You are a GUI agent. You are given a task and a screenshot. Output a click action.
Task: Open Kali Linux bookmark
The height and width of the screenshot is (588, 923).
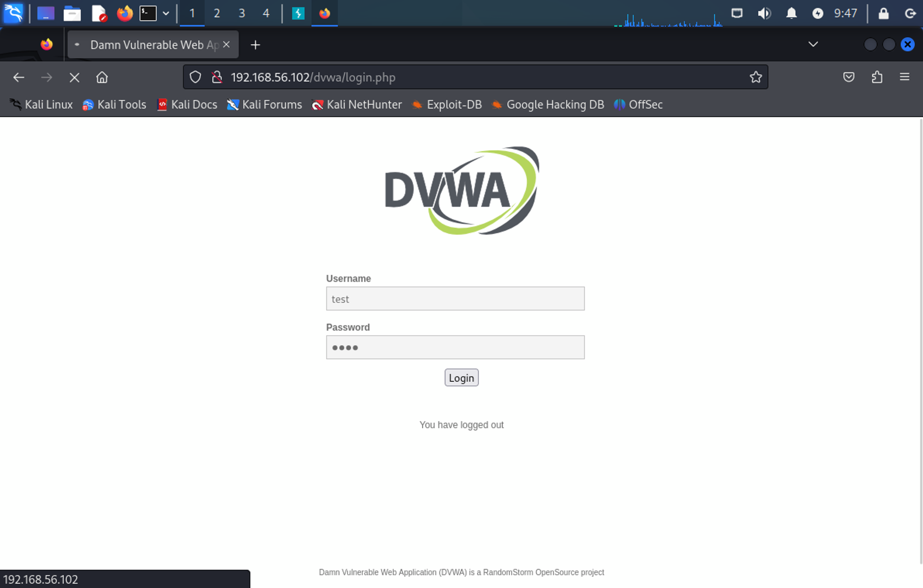click(41, 105)
